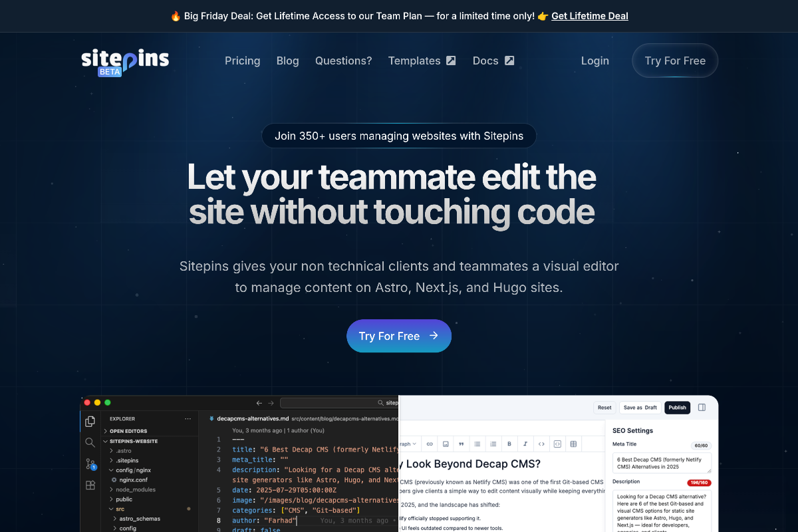Collapse the SITEPINS-WEBSITE folder tree

pyautogui.click(x=133, y=441)
